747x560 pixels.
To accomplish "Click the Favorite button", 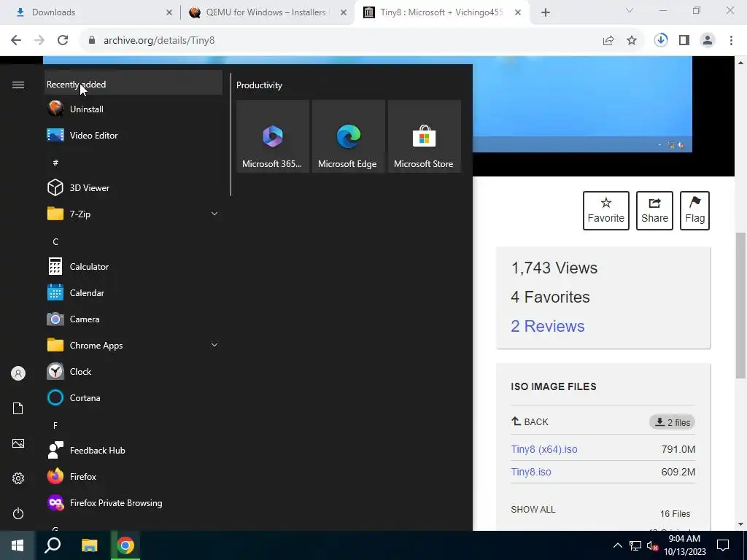I will 606,211.
